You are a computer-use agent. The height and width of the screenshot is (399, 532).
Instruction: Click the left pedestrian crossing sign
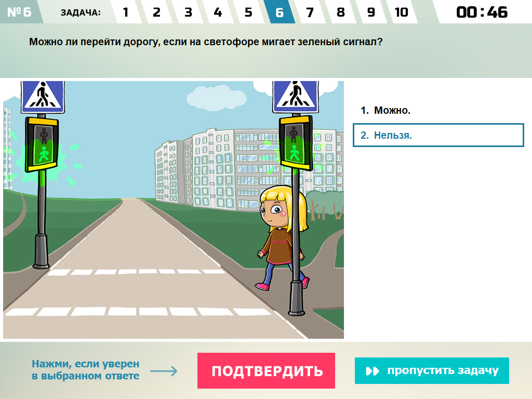tap(43, 97)
